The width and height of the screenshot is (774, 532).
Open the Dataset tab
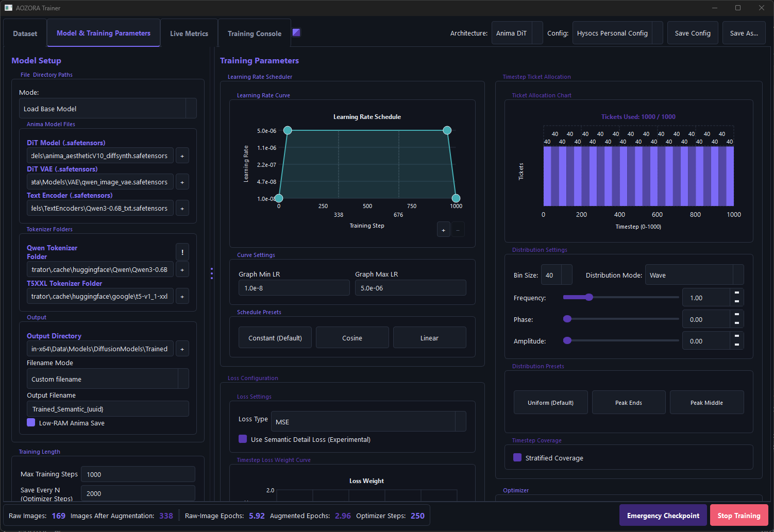(x=25, y=33)
